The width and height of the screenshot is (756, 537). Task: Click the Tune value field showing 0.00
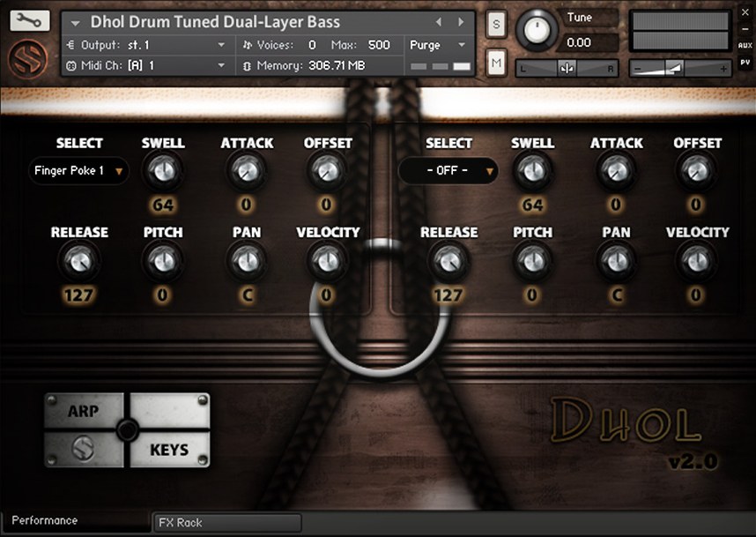[586, 42]
